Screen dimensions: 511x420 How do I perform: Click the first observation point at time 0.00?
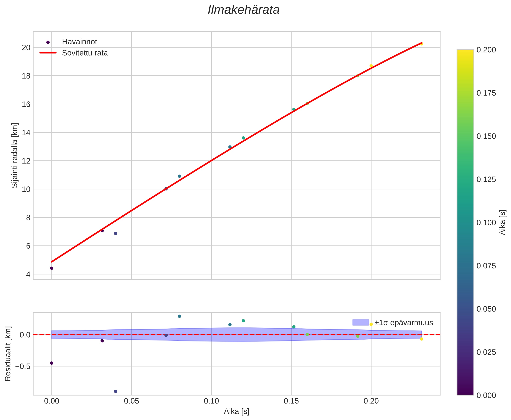click(52, 268)
